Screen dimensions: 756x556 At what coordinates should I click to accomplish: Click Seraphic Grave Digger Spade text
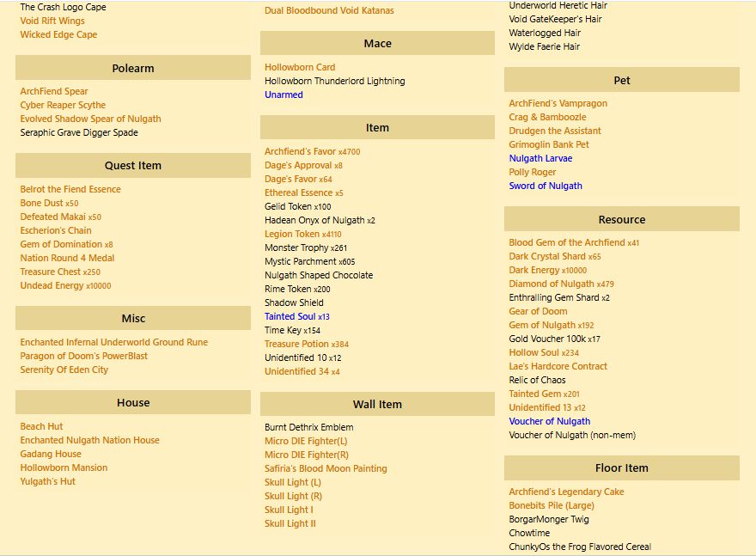[x=79, y=132]
